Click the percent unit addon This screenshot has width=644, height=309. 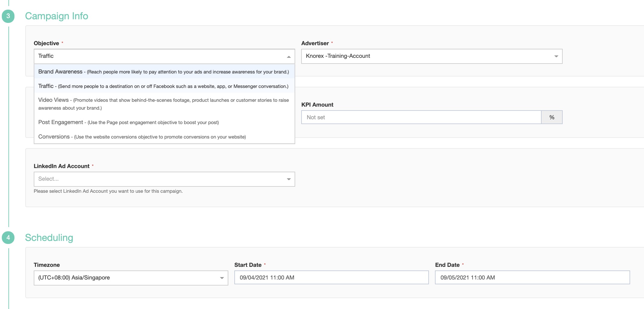(552, 117)
